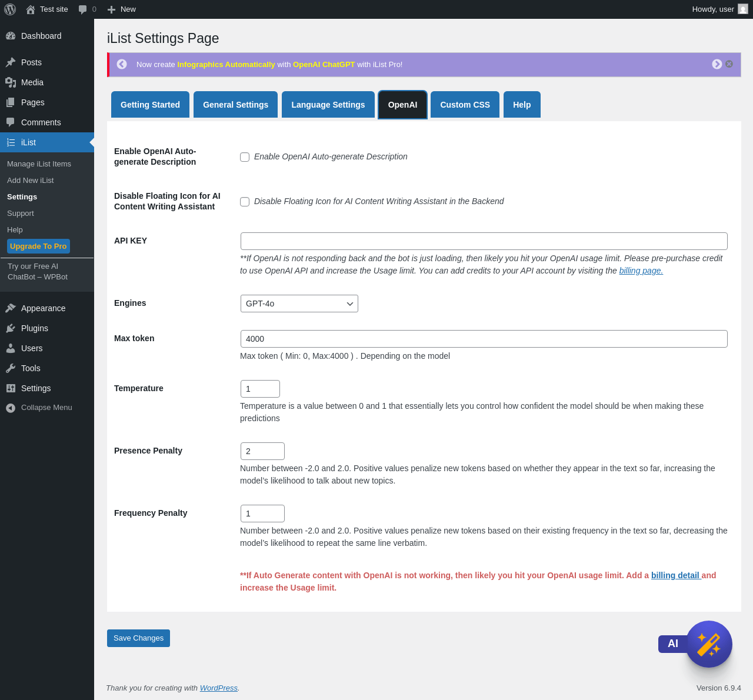Viewport: 753px width, 700px height.
Task: Click into the API KEY field
Action: coord(484,241)
